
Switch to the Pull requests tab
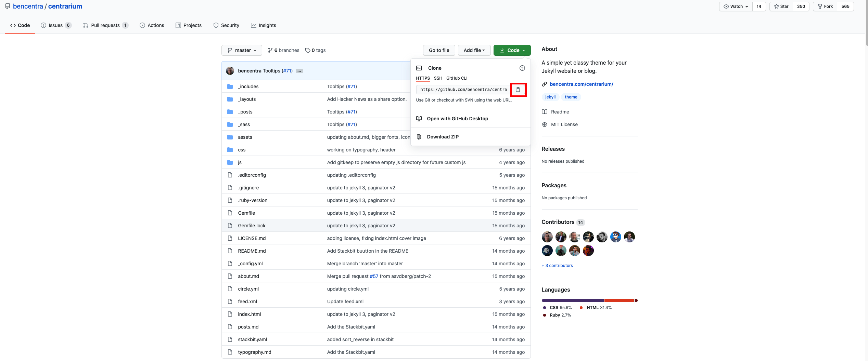click(x=106, y=25)
